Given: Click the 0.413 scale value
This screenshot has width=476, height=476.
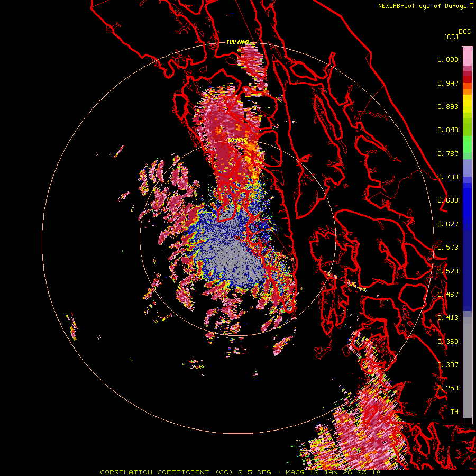Looking at the screenshot, I should (x=448, y=318).
